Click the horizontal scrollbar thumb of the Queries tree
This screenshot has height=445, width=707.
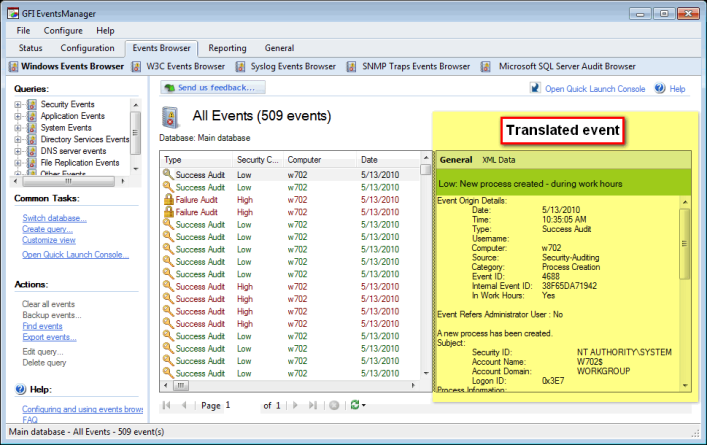point(69,181)
